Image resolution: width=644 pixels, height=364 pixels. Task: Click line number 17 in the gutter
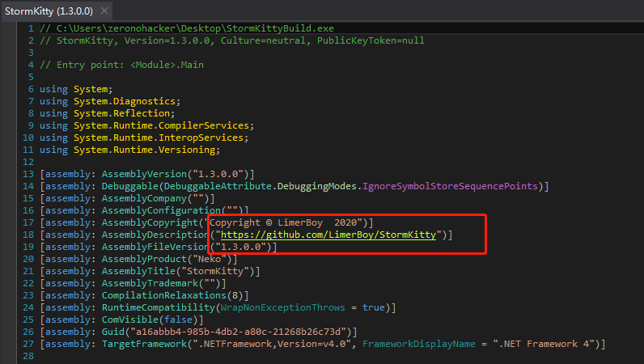28,222
